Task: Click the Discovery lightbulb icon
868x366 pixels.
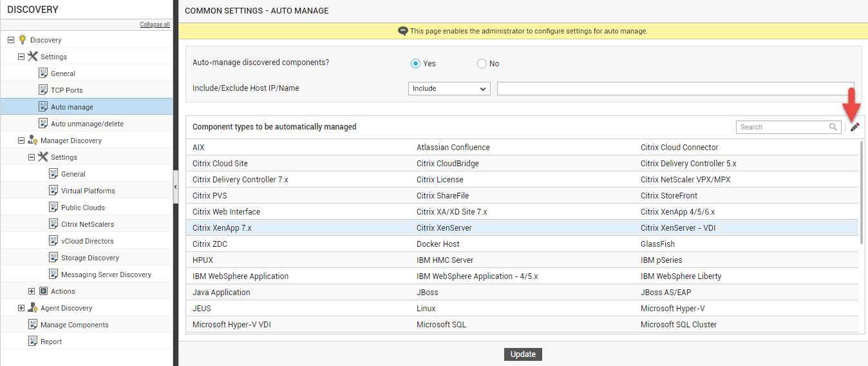Action: 23,40
